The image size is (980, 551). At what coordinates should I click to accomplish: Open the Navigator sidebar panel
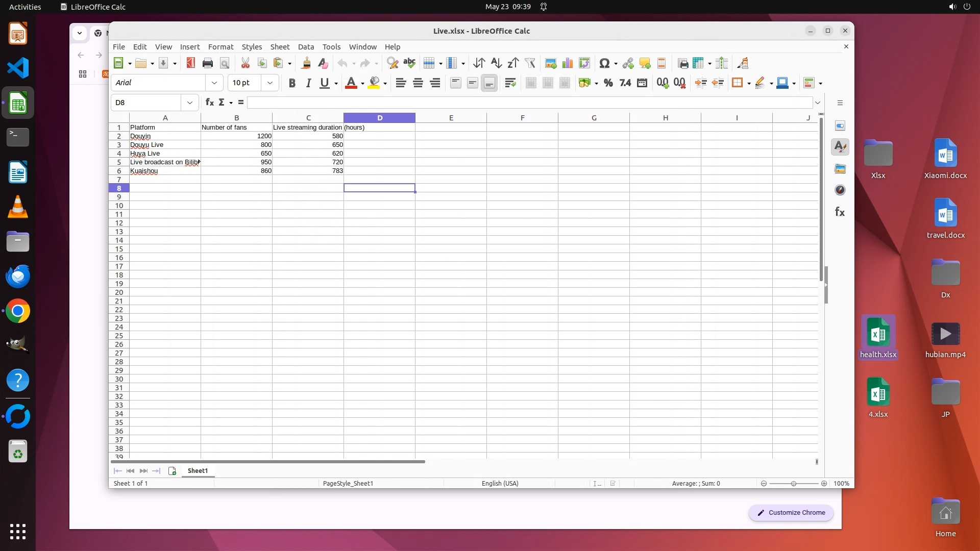(840, 190)
